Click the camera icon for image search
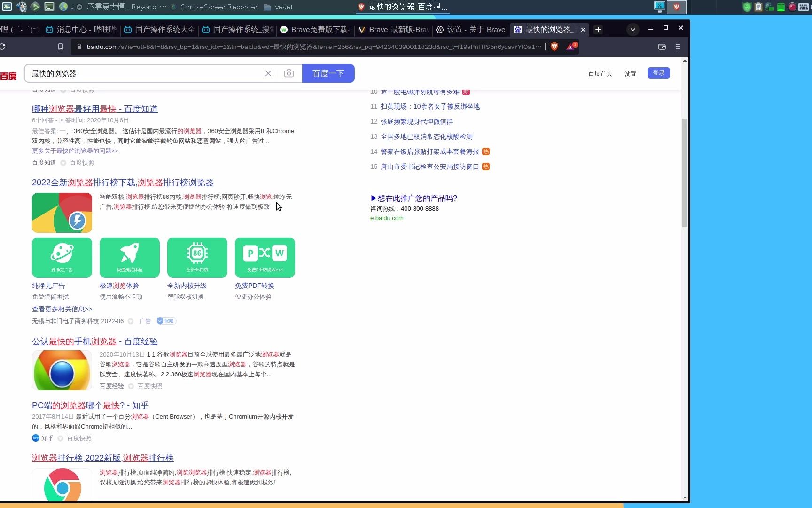812x508 pixels. tap(289, 73)
